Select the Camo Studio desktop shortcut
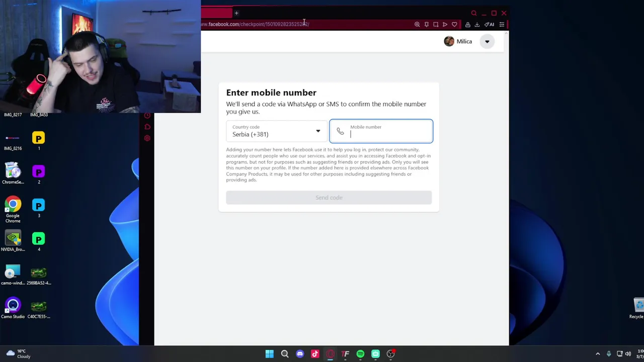The height and width of the screenshot is (362, 644). click(13, 309)
